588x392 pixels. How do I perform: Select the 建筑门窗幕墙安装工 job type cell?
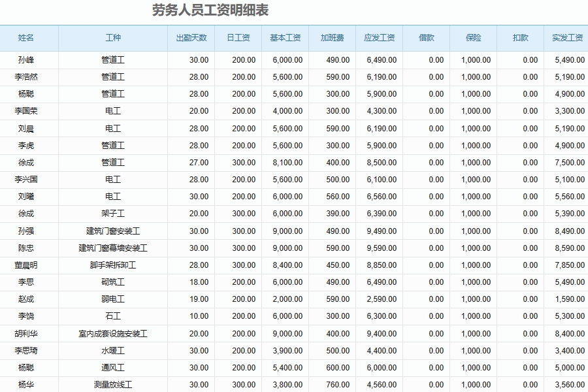tap(113, 248)
